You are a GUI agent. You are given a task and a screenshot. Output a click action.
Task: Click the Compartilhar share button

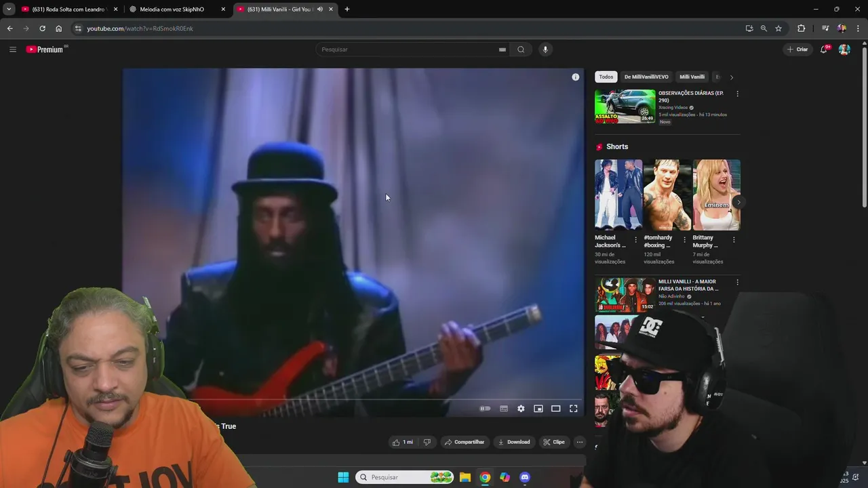pos(465,442)
